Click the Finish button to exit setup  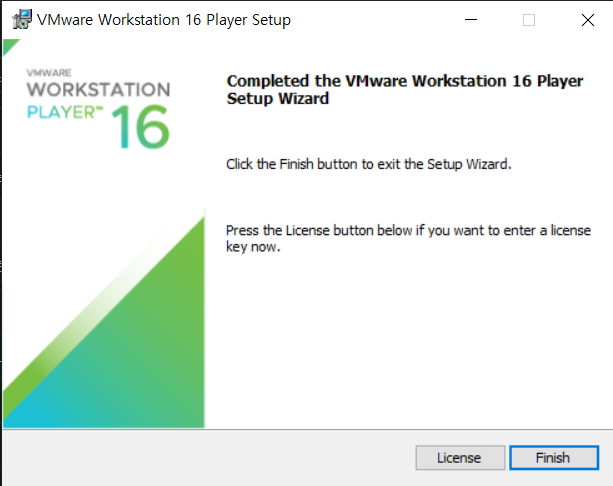(554, 457)
